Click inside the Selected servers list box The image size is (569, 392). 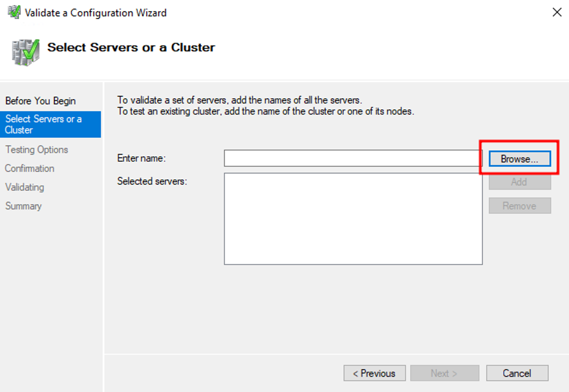click(x=353, y=219)
